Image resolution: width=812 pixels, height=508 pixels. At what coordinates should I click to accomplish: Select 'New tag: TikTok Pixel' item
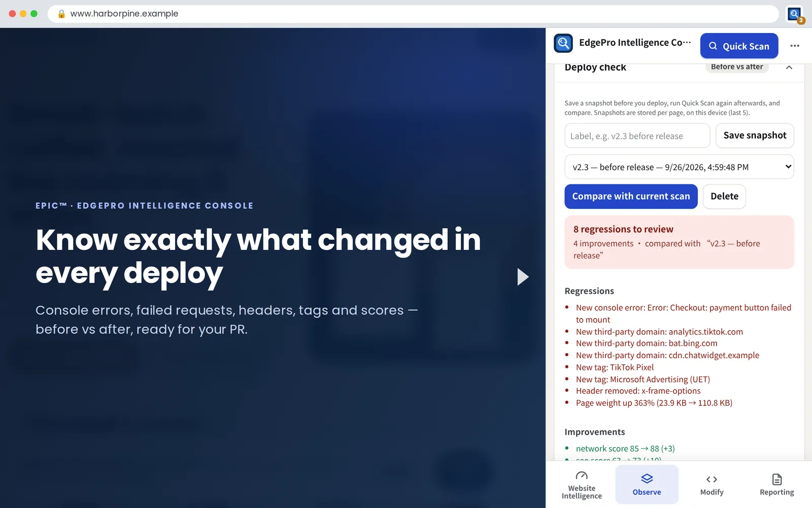click(615, 367)
